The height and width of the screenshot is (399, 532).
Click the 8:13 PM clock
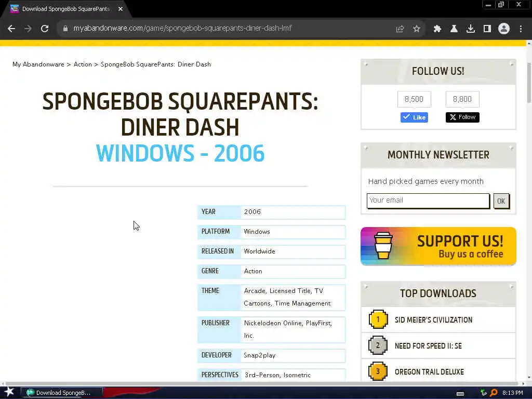click(x=512, y=393)
